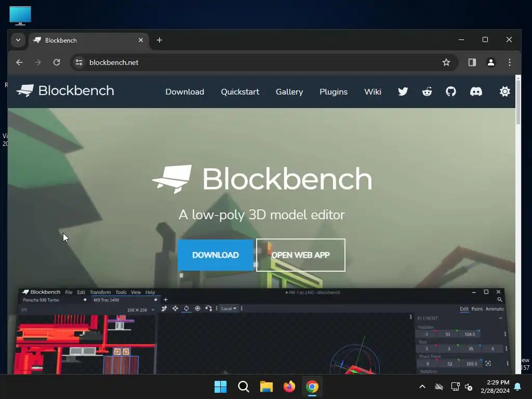The image size is (532, 399).
Task: Reload the blockbench.net page
Action: pyautogui.click(x=57, y=62)
